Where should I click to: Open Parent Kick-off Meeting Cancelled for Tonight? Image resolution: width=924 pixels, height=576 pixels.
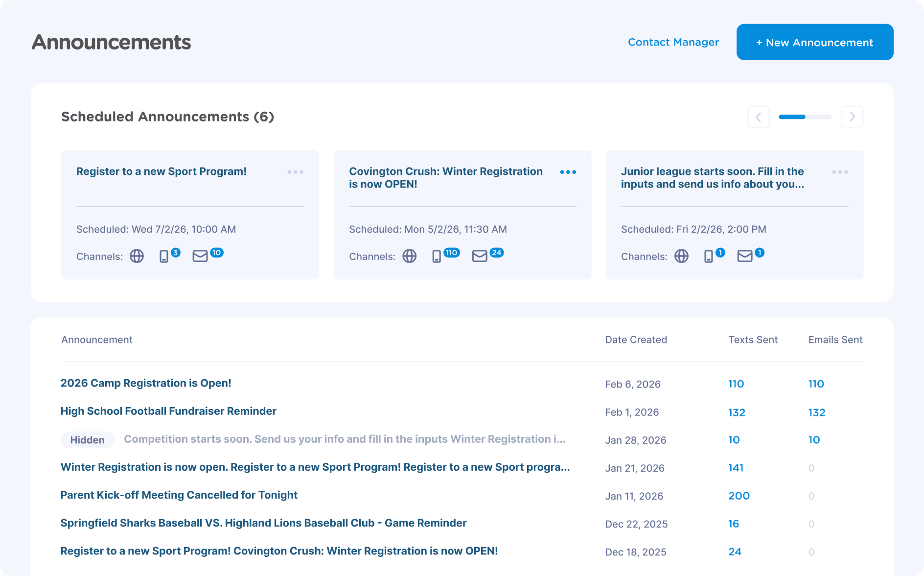click(179, 495)
